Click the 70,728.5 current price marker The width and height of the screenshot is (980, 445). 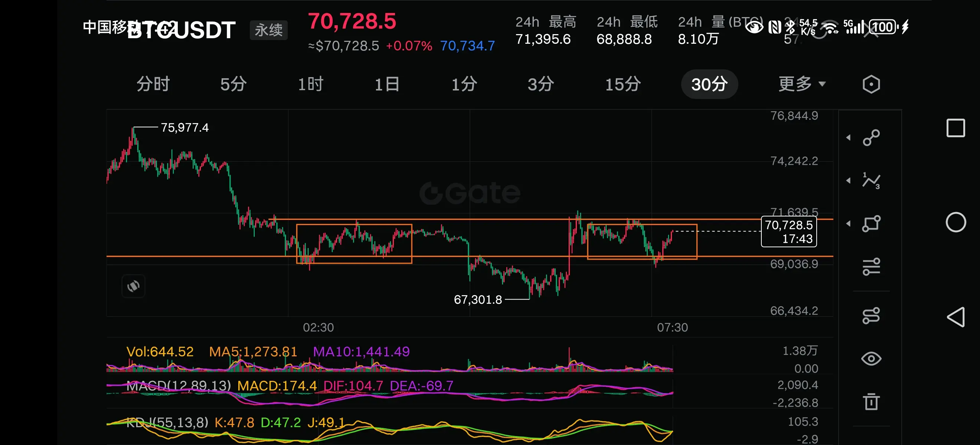coord(789,231)
